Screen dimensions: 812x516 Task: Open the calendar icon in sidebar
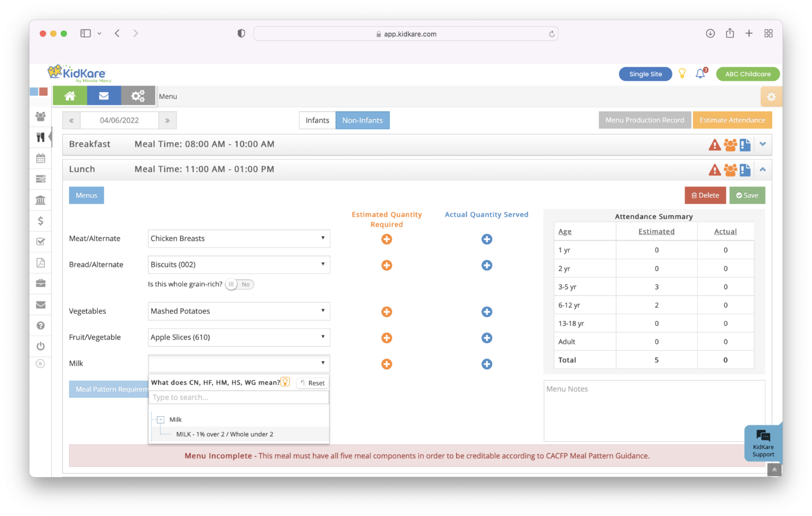[x=41, y=158]
